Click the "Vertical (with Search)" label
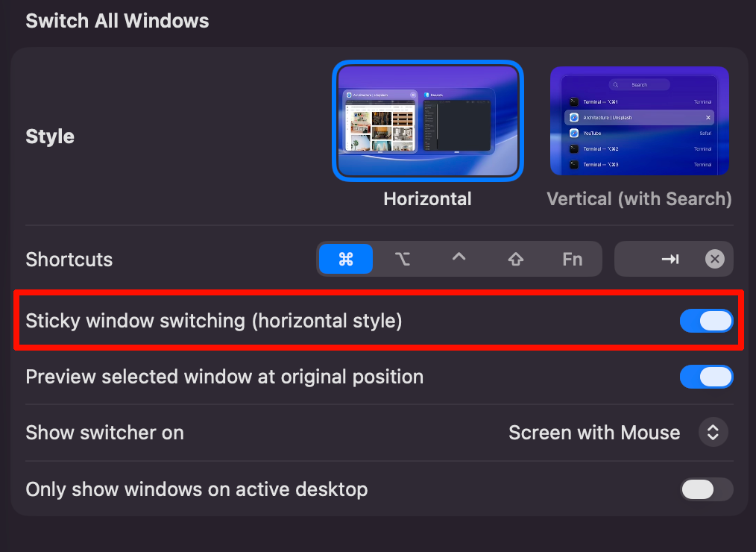The image size is (756, 552). coord(640,199)
